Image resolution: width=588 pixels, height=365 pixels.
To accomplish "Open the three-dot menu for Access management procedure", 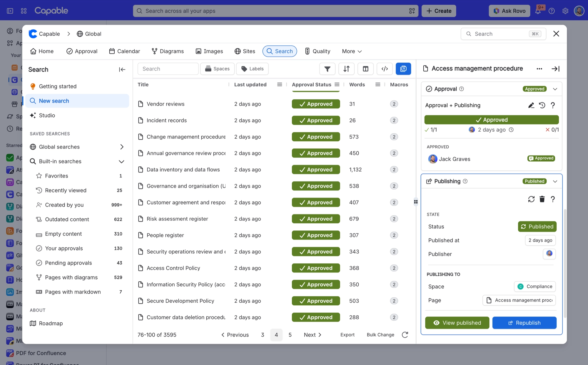I will pos(539,69).
